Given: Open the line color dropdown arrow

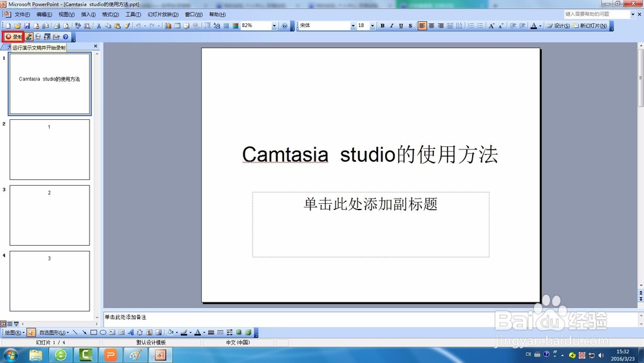Looking at the screenshot, I should point(190,333).
